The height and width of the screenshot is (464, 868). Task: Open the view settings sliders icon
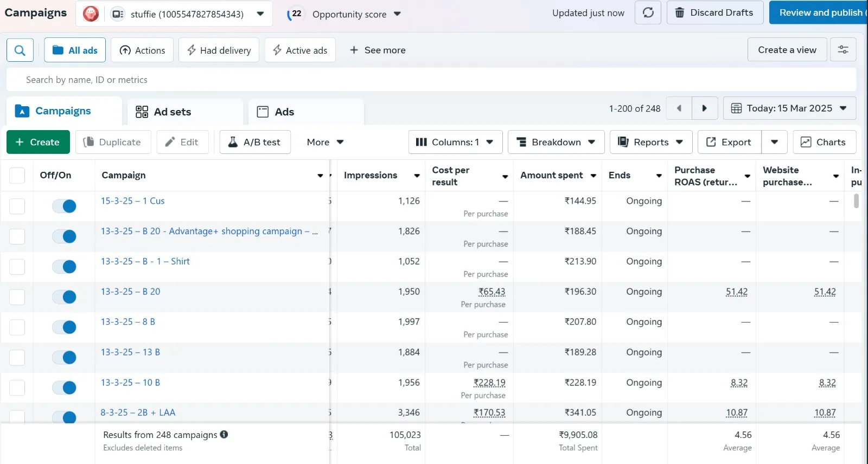click(843, 50)
